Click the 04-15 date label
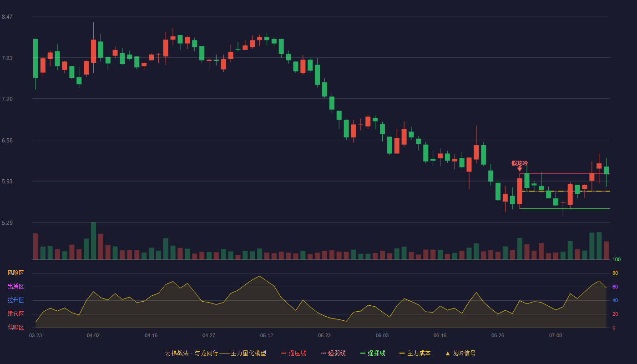The width and height of the screenshot is (637, 364). click(x=151, y=335)
